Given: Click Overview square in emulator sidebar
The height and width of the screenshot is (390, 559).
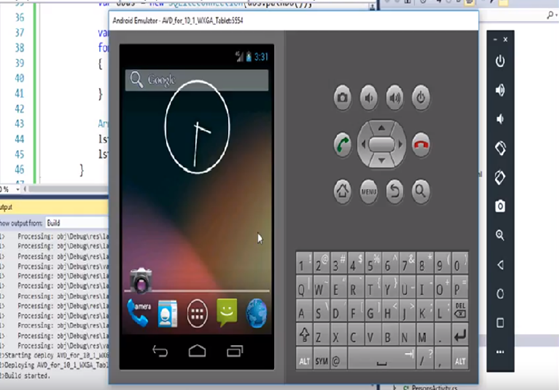Looking at the screenshot, I should pyautogui.click(x=500, y=323).
